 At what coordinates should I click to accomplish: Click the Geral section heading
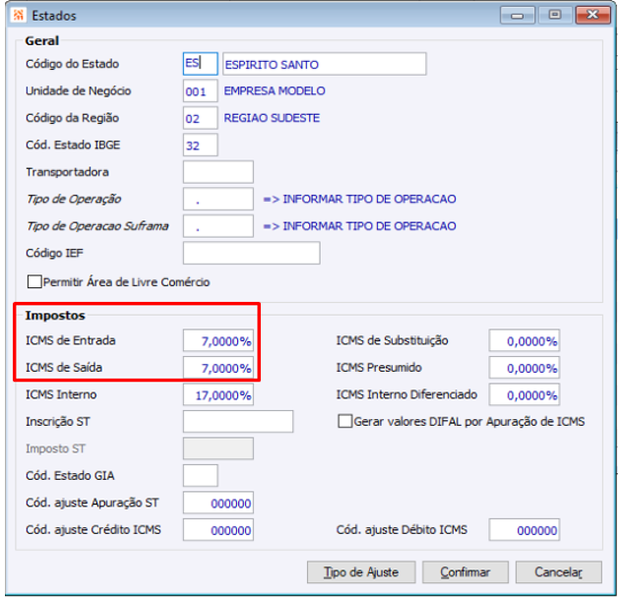pyautogui.click(x=42, y=41)
